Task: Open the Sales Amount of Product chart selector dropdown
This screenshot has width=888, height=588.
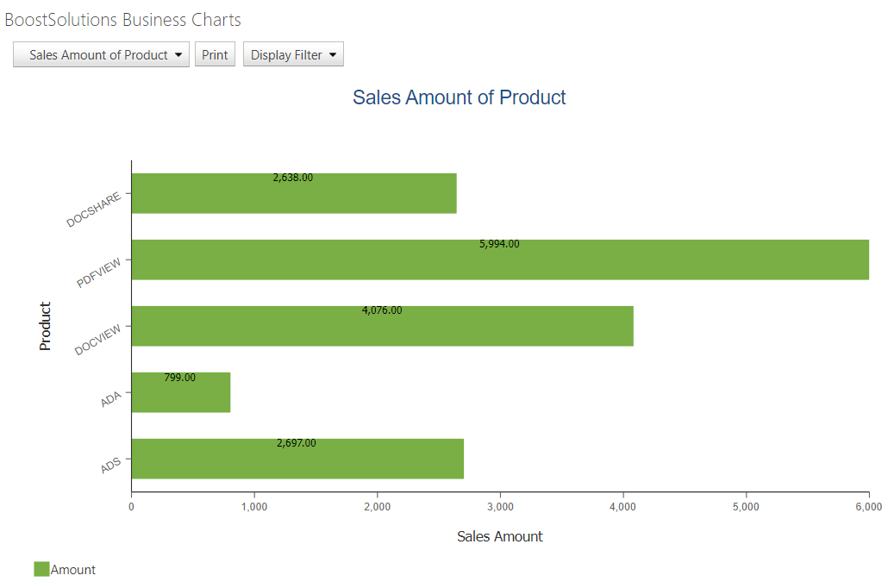Action: (x=101, y=55)
